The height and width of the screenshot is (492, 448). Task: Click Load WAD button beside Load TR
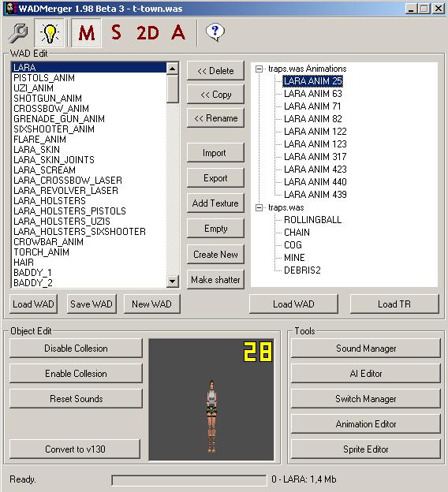coord(293,304)
